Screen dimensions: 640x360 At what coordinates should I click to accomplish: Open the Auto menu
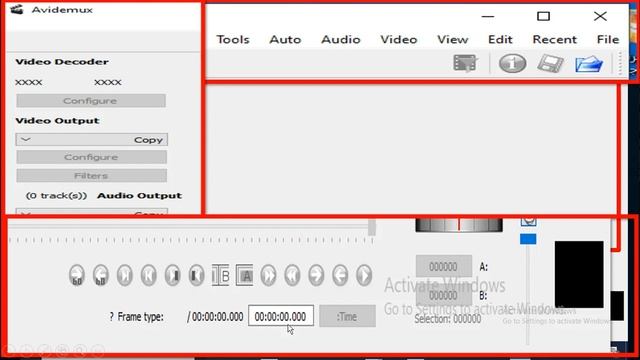click(285, 40)
